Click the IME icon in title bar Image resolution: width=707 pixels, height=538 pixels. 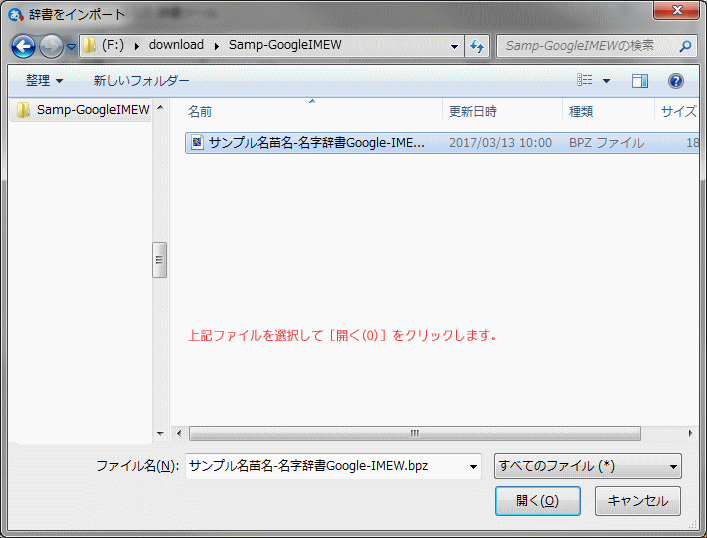coord(16,15)
